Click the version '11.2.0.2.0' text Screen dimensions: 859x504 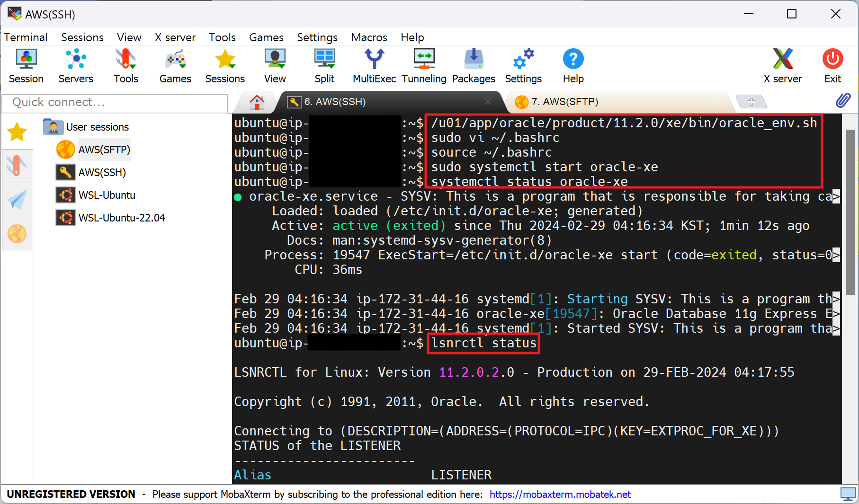click(476, 372)
